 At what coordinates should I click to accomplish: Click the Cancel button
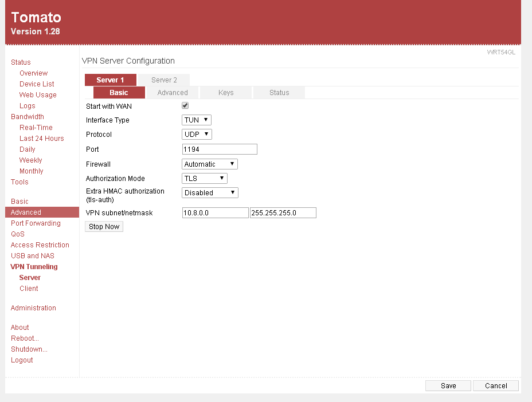tap(496, 386)
